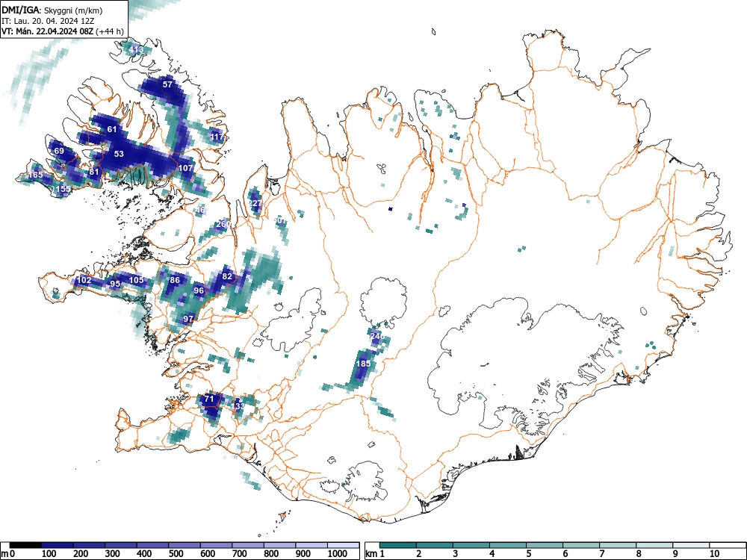The image size is (747, 560).
Task: Select the dark navy 100–200 m legend swatch
Action: (58, 545)
